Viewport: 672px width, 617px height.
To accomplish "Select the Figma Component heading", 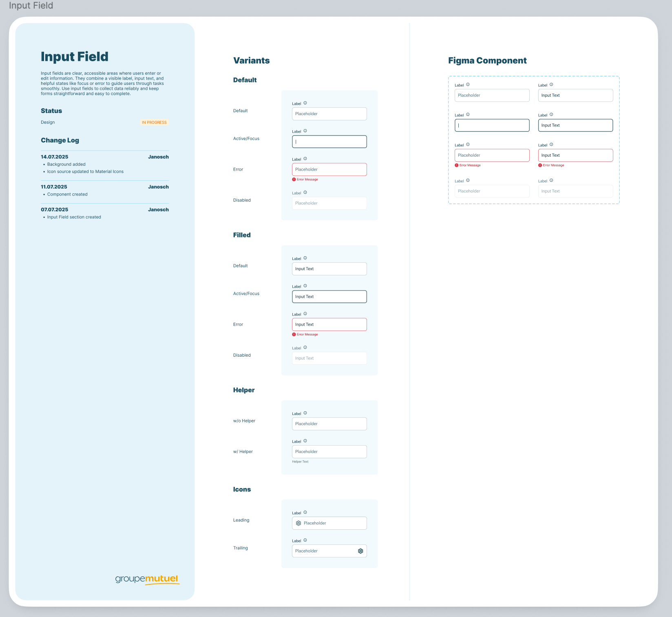I will [x=487, y=60].
